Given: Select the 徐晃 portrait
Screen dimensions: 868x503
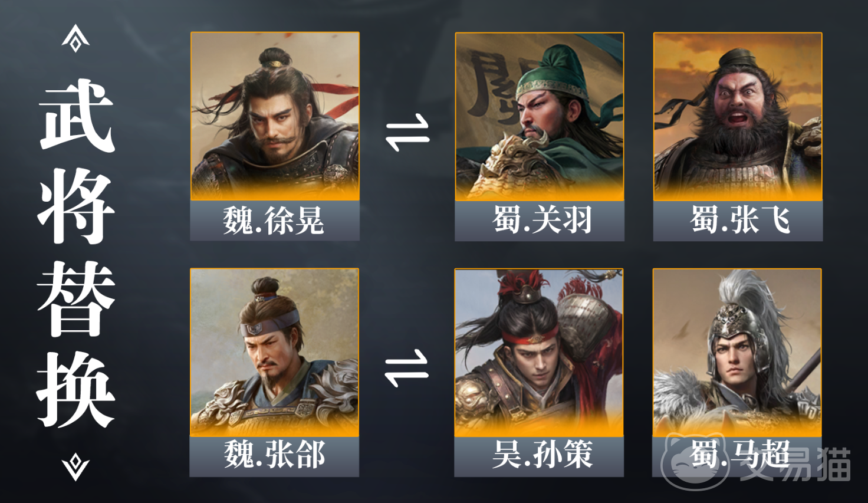Looking at the screenshot, I should coord(275,116).
